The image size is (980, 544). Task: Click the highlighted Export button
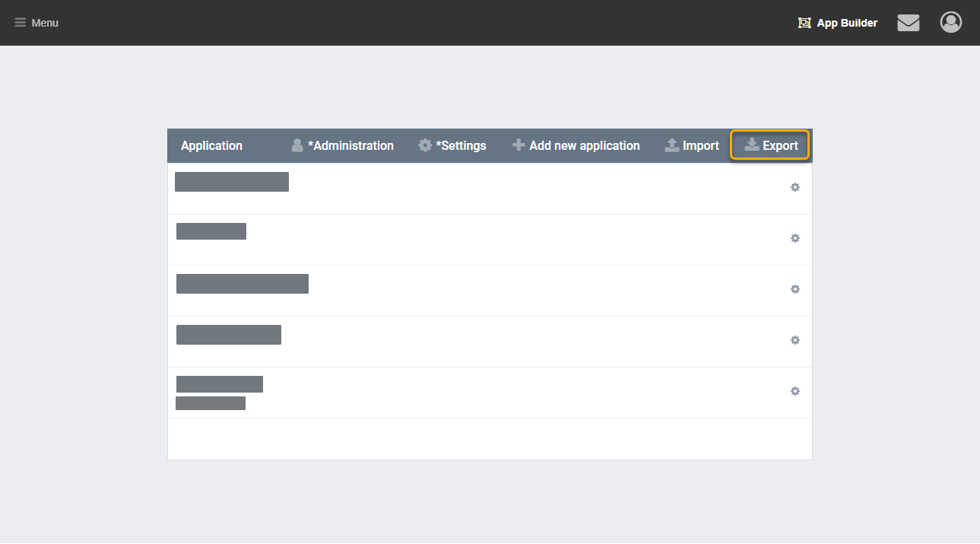[770, 145]
